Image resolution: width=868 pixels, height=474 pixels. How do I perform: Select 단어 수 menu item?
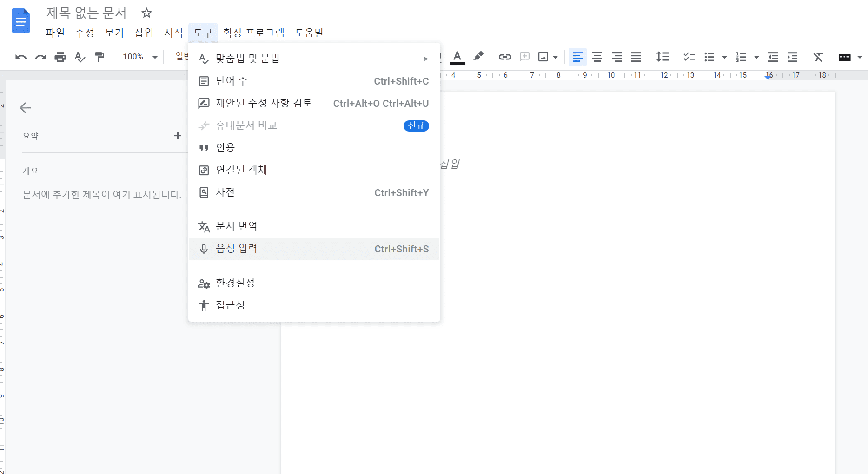(x=314, y=81)
